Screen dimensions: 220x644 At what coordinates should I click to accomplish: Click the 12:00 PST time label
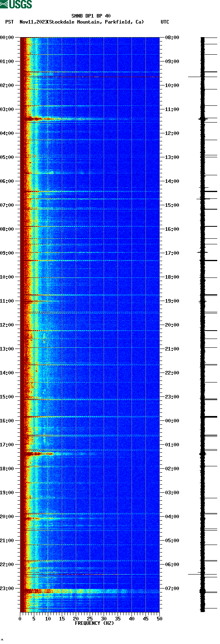[x=7, y=325]
